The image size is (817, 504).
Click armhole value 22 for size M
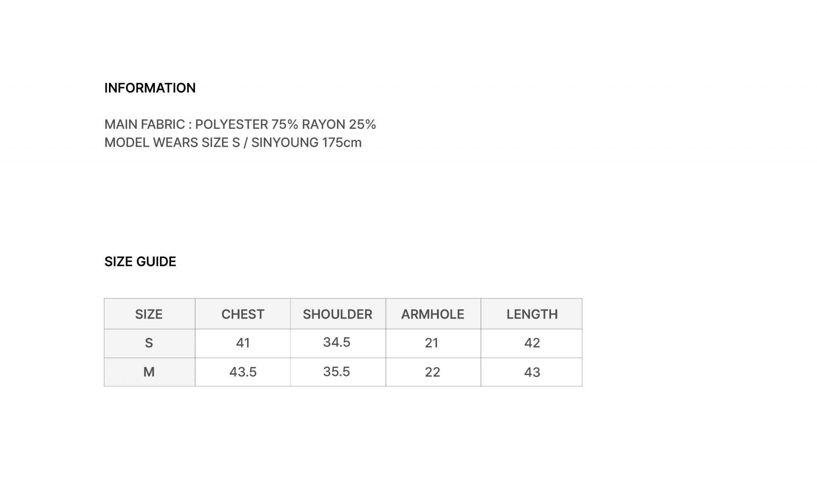432,372
